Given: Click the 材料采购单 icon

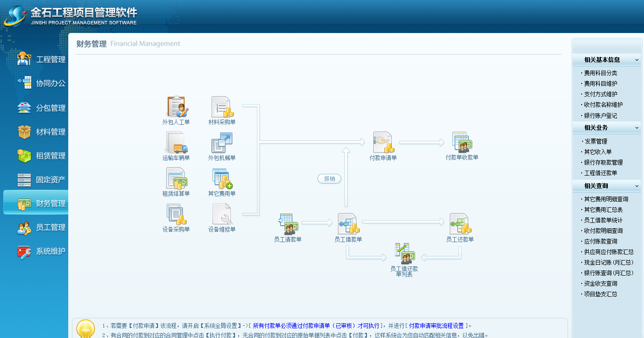Looking at the screenshot, I should pos(222,107).
